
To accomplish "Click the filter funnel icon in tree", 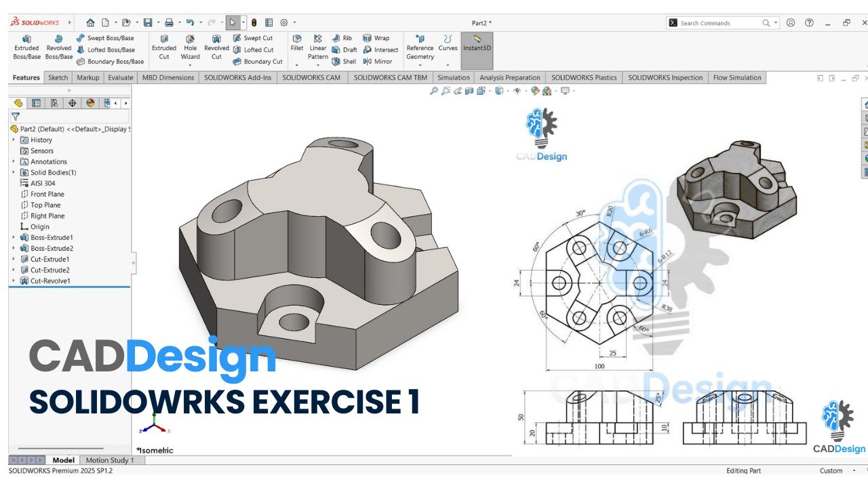I will (x=15, y=116).
